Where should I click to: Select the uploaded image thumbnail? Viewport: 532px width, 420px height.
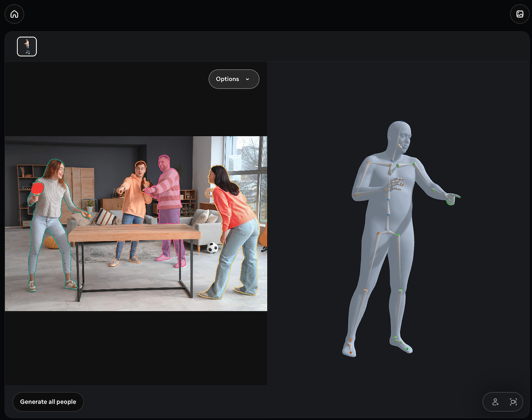pos(27,46)
